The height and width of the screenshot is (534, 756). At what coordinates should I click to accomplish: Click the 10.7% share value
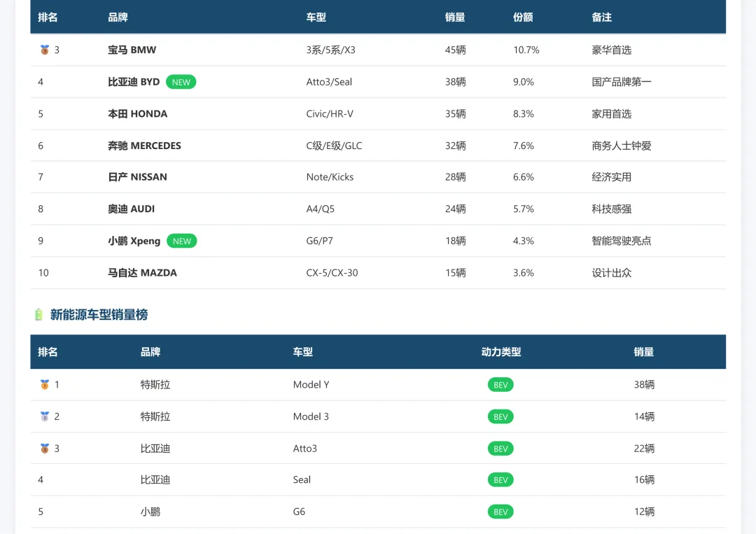coord(526,50)
